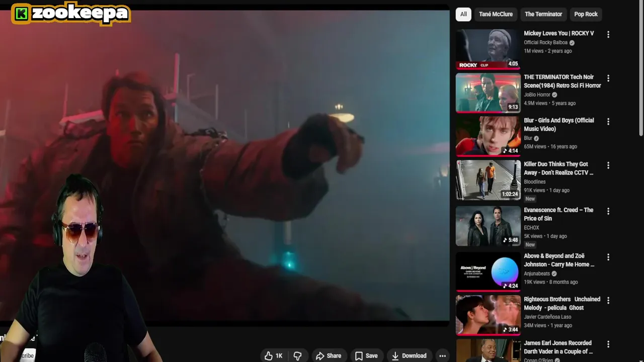
Task: Open channel ECHOX
Action: tap(531, 227)
